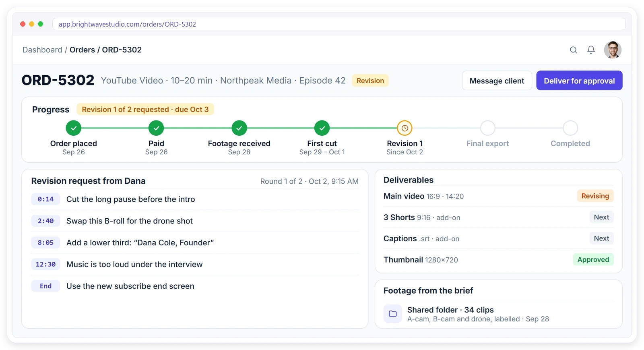Screen dimensions: 644x350
Task: Jump to 0:14 timestamp
Action: click(45, 199)
